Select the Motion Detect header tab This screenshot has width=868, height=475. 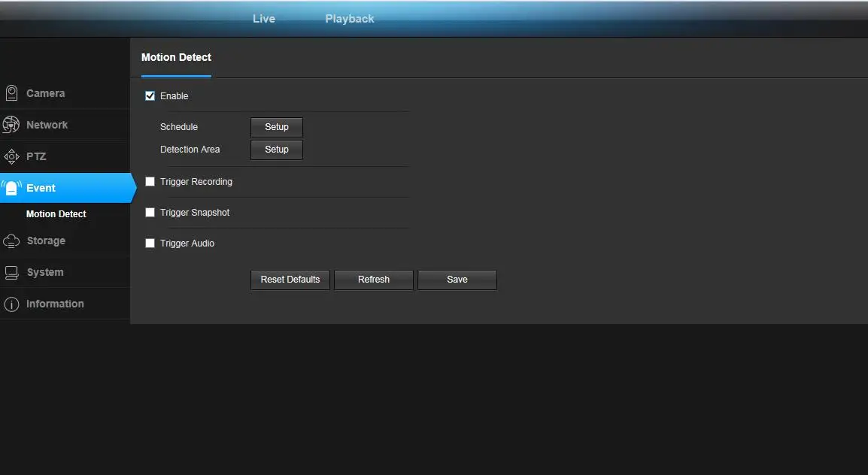click(x=176, y=58)
